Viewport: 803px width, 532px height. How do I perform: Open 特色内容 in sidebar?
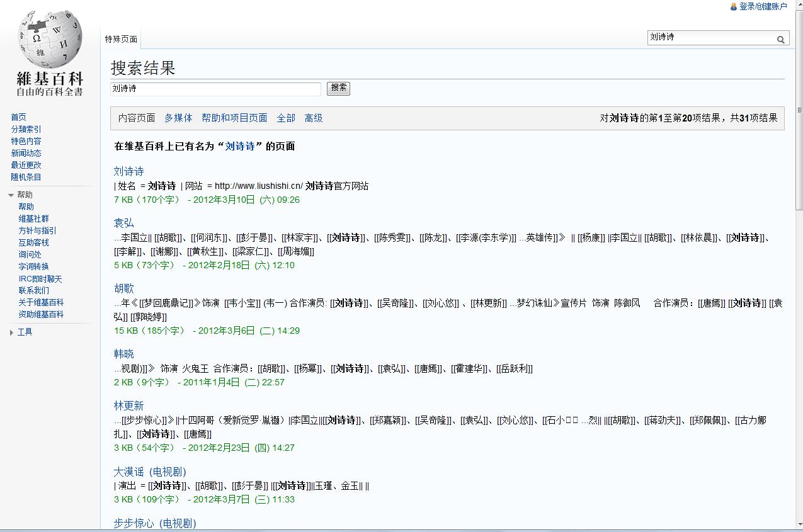click(26, 141)
